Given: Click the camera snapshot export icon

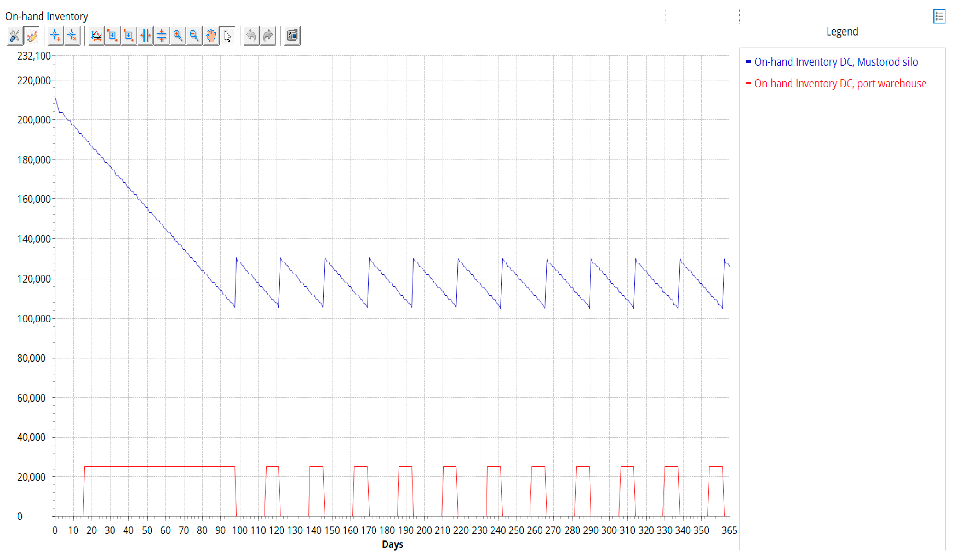Looking at the screenshot, I should click(292, 36).
